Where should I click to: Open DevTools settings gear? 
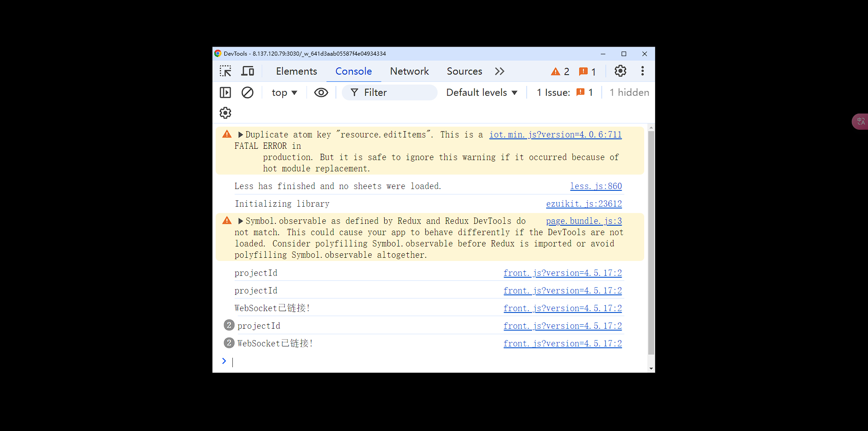(x=620, y=71)
